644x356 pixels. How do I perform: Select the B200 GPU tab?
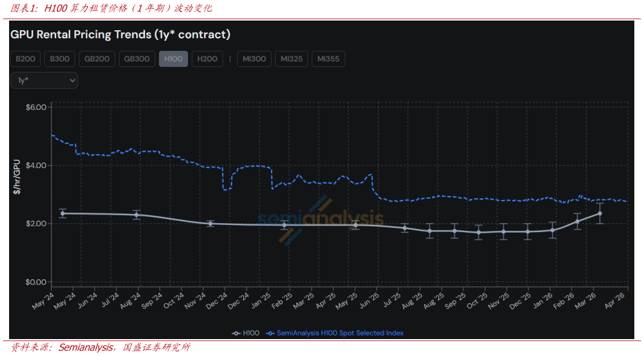point(25,59)
